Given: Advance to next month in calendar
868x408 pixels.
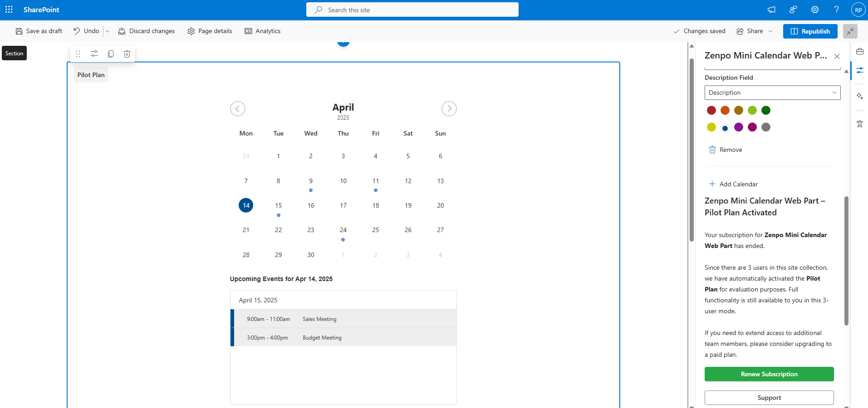Looking at the screenshot, I should click(x=449, y=109).
